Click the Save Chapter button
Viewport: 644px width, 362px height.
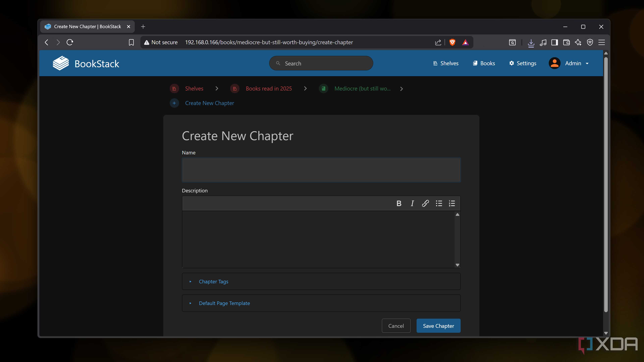438,326
